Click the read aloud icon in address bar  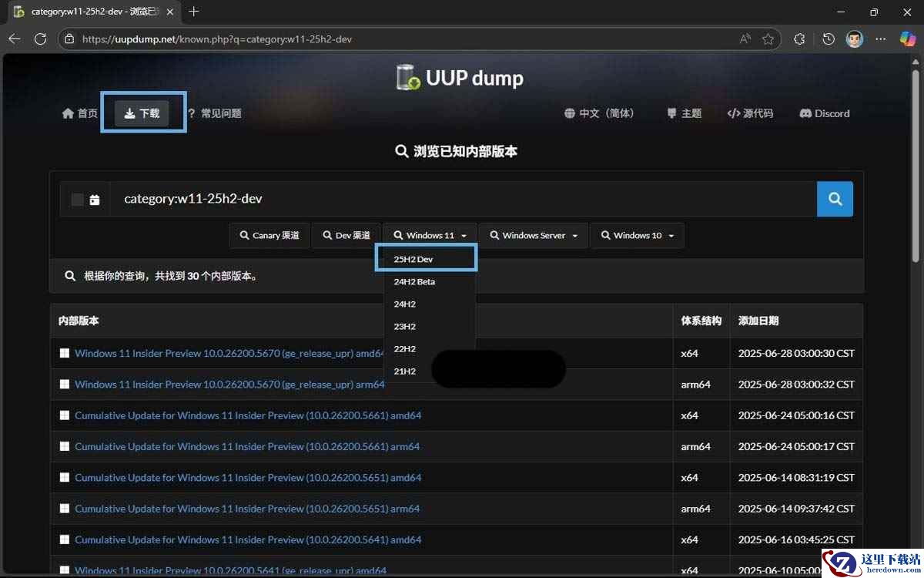[745, 39]
